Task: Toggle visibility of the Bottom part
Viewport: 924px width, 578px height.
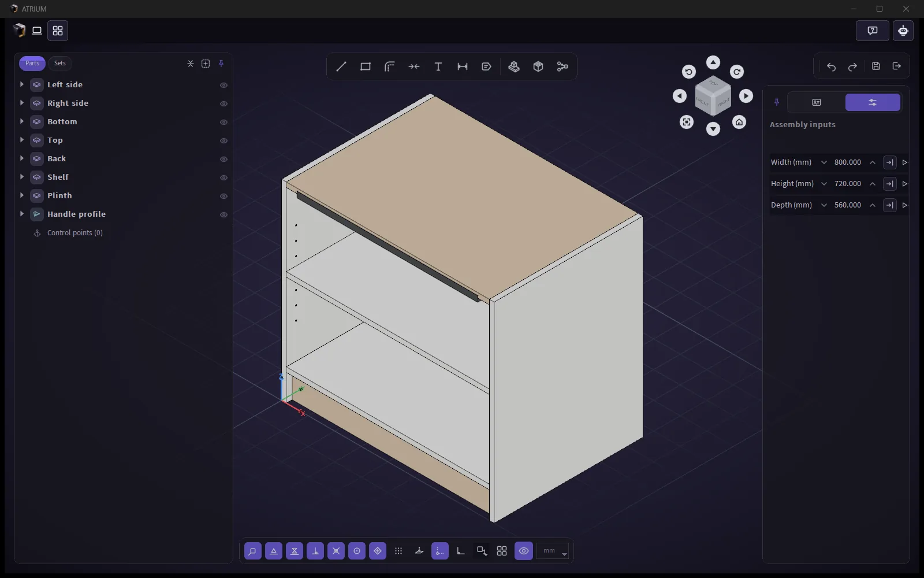Action: (223, 122)
